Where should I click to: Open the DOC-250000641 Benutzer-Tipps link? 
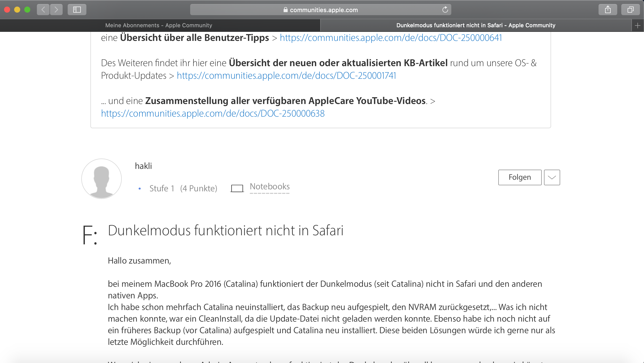391,38
